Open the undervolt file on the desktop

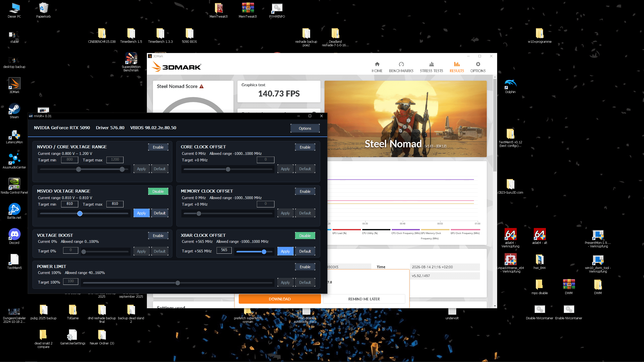pyautogui.click(x=452, y=313)
